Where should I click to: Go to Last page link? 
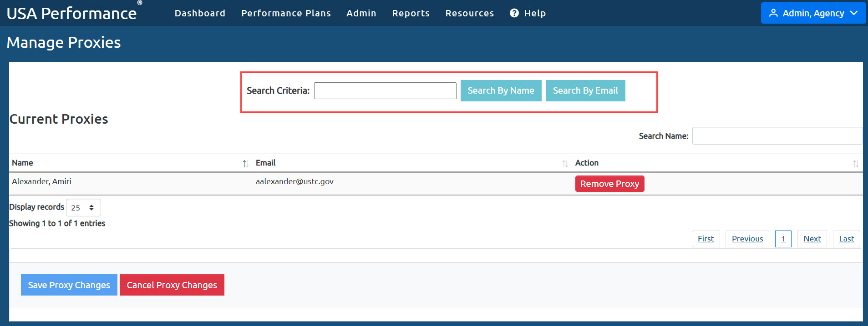click(846, 239)
